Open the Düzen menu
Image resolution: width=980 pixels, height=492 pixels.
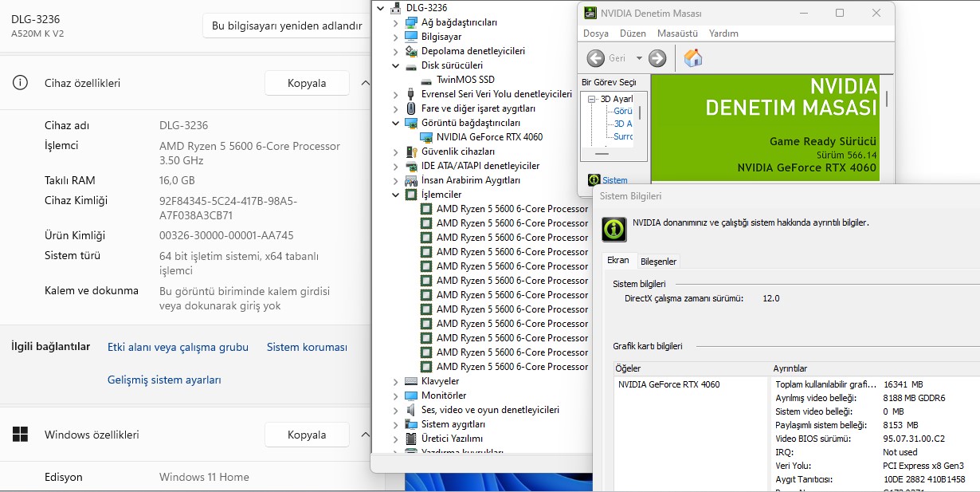tap(633, 33)
